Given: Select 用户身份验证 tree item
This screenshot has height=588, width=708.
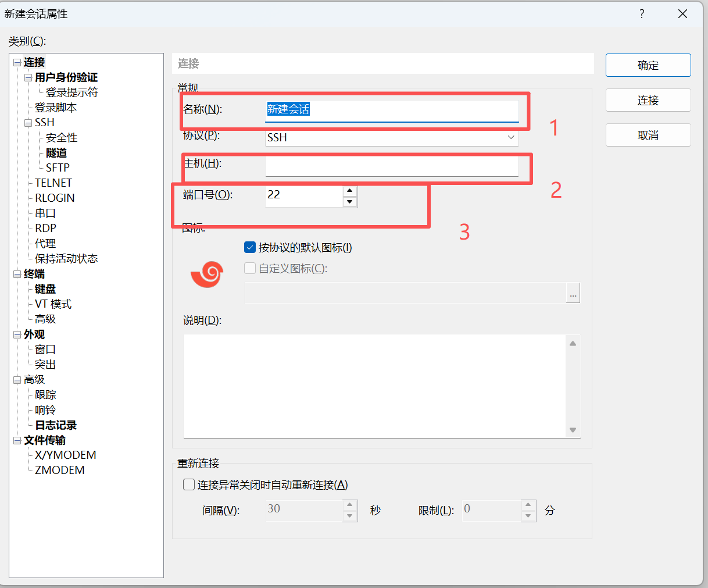Looking at the screenshot, I should point(66,77).
